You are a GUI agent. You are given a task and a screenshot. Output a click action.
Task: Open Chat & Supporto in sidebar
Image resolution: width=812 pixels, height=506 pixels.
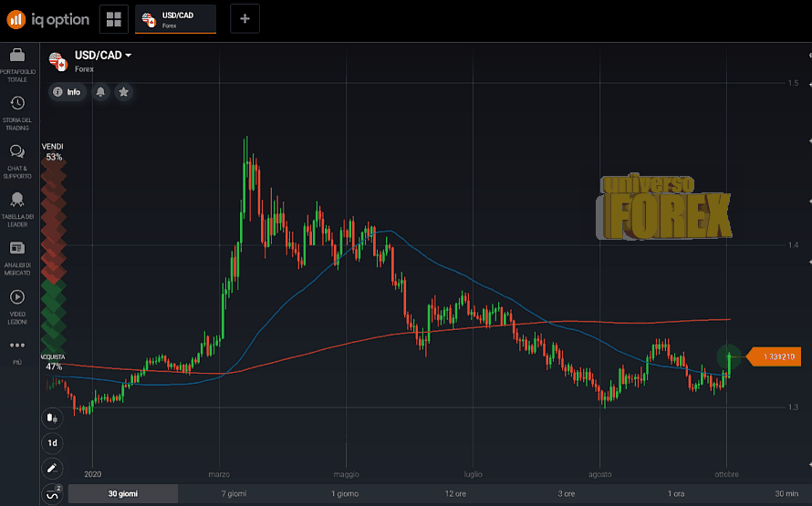pyautogui.click(x=17, y=152)
